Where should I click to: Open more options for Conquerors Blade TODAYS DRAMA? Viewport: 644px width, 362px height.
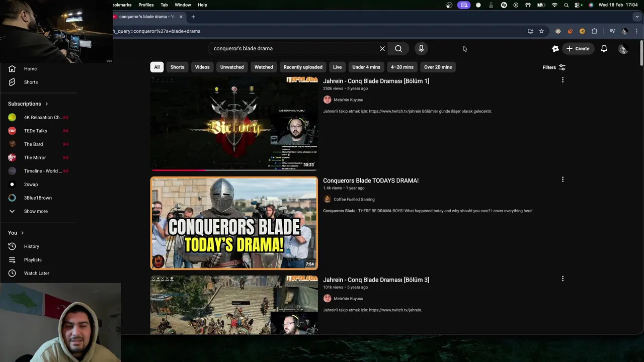(x=562, y=179)
